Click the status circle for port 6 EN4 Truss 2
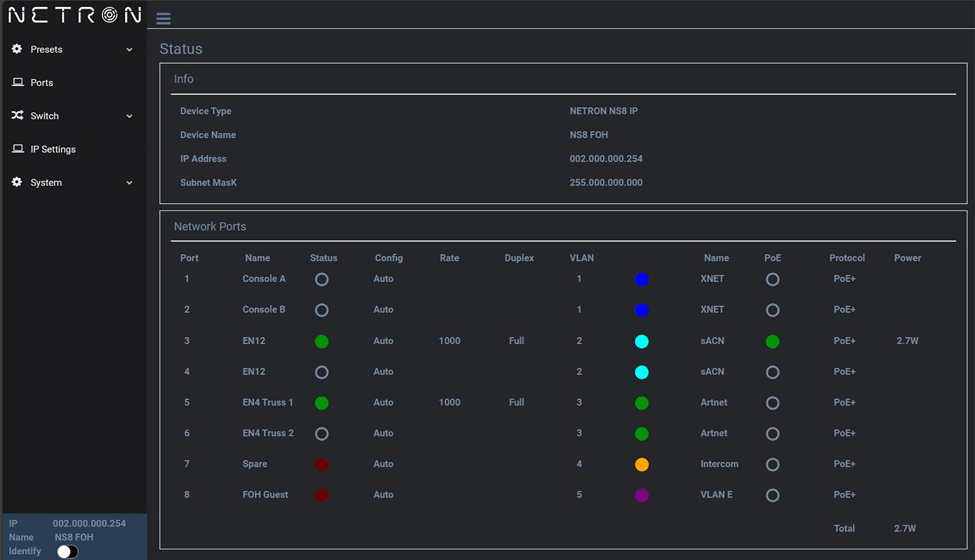 click(x=322, y=434)
